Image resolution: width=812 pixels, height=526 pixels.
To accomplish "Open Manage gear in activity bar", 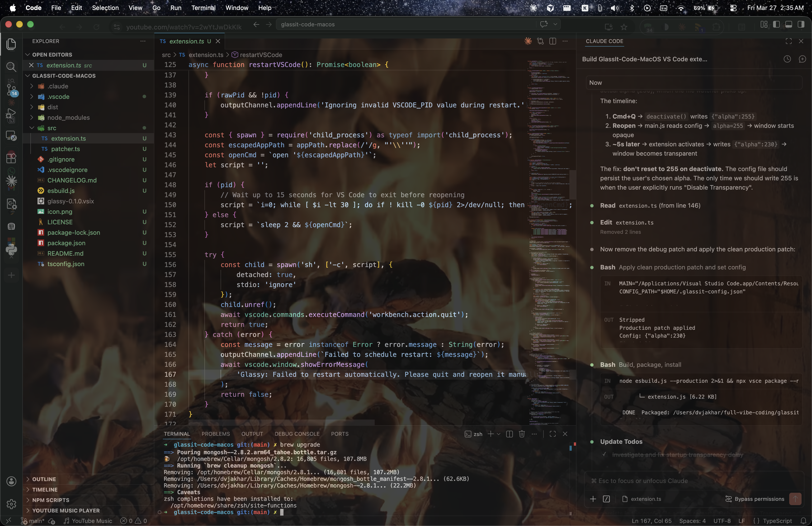I will pyautogui.click(x=11, y=504).
